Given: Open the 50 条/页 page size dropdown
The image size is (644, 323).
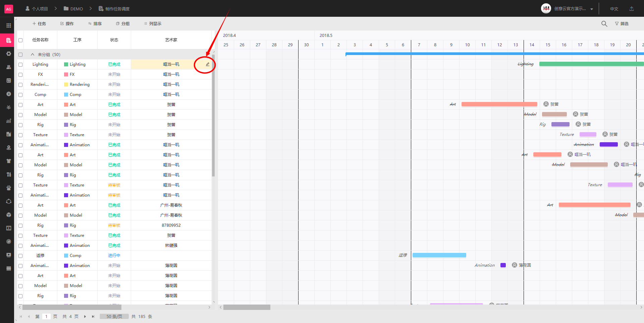Looking at the screenshot, I should pos(114,316).
